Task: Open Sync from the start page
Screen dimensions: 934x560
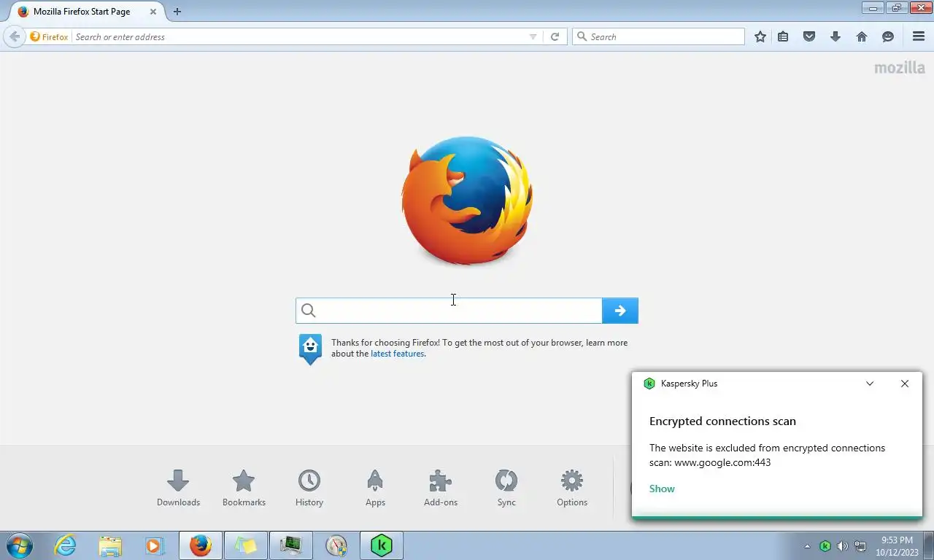Action: (506, 488)
